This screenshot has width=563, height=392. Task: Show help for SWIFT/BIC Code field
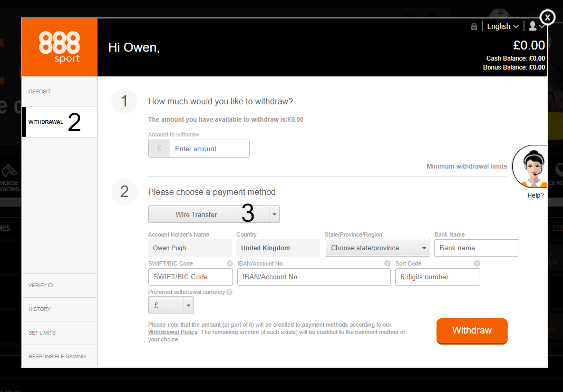[x=230, y=263]
